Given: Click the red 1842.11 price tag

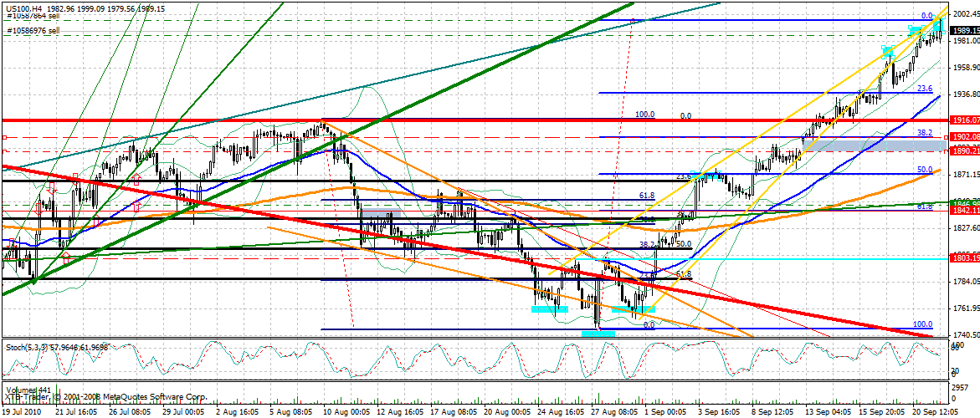Looking at the screenshot, I should tap(964, 212).
